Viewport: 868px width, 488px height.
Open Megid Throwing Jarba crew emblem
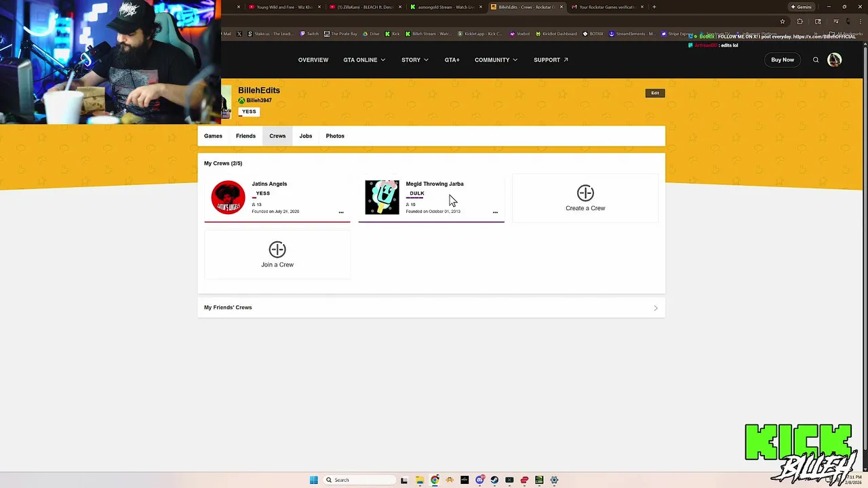coord(382,197)
